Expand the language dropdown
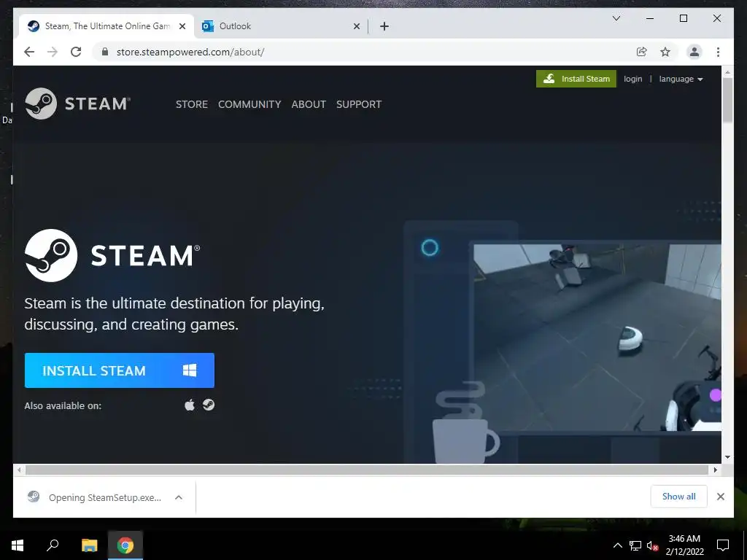This screenshot has width=747, height=560. (x=681, y=79)
